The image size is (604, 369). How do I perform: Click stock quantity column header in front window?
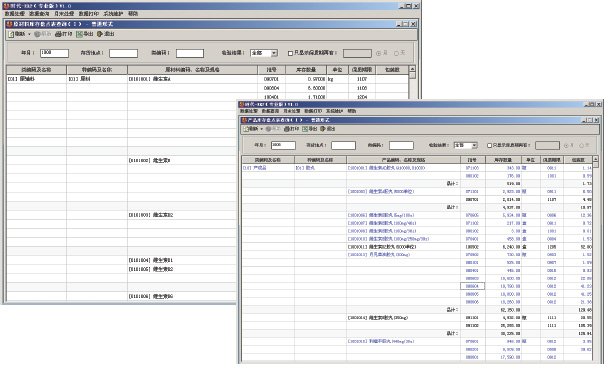(x=503, y=159)
